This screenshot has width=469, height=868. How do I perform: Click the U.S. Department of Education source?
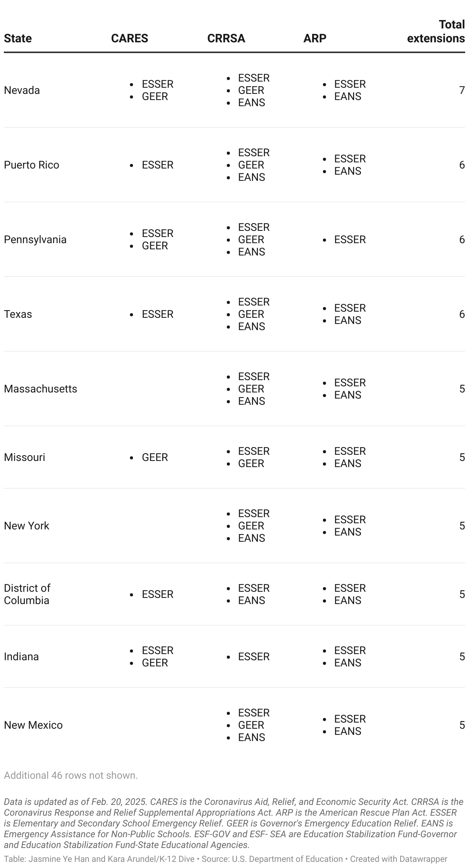[x=287, y=859]
